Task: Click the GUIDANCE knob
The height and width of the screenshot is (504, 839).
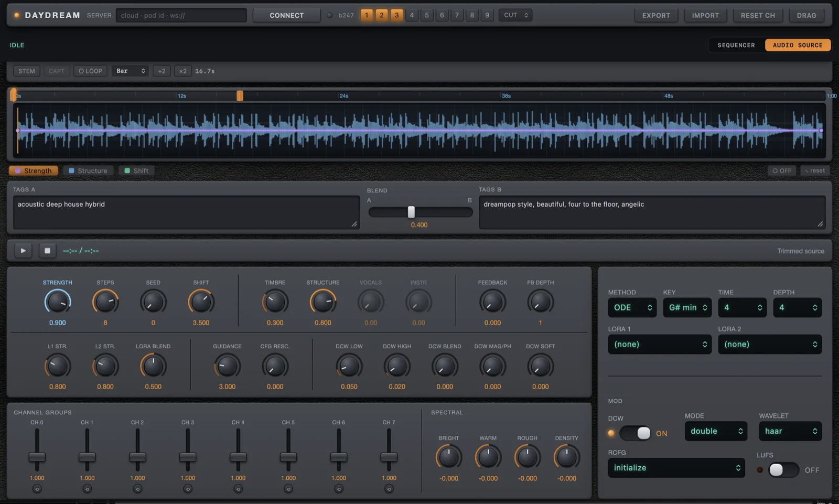Action: [x=227, y=366]
